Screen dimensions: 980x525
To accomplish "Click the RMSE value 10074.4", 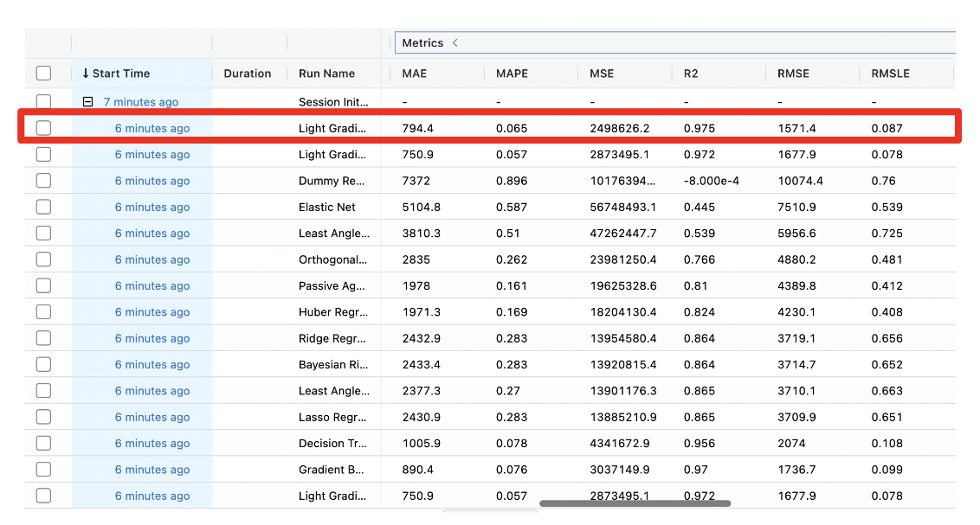I will pyautogui.click(x=800, y=181).
